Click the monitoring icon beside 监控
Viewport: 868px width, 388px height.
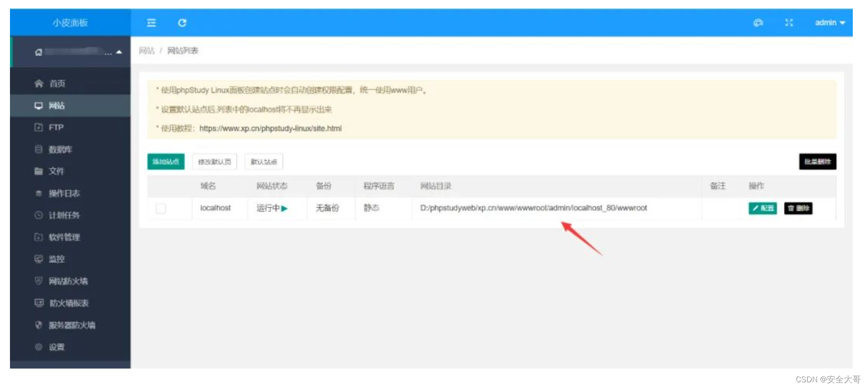[38, 259]
